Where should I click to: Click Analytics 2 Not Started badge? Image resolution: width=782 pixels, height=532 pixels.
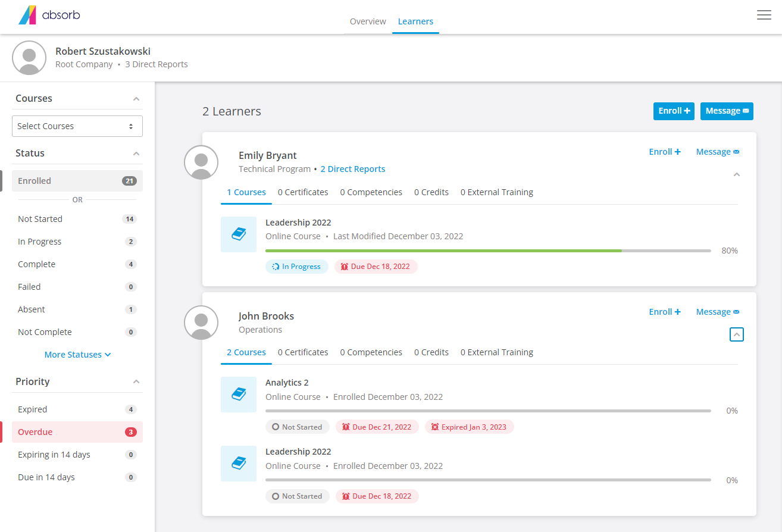[x=298, y=427]
